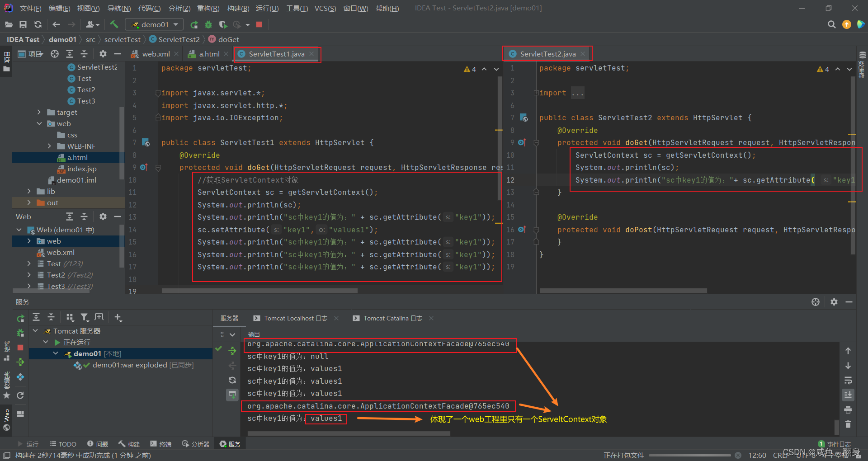Open Tomcat Catalina log tab
Image resolution: width=868 pixels, height=461 pixels.
click(393, 318)
